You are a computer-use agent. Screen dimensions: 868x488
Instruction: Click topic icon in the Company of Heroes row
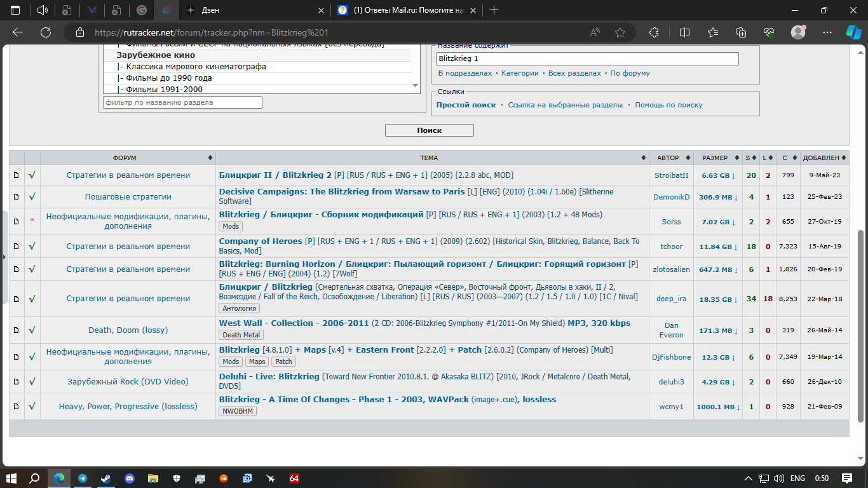click(17, 246)
